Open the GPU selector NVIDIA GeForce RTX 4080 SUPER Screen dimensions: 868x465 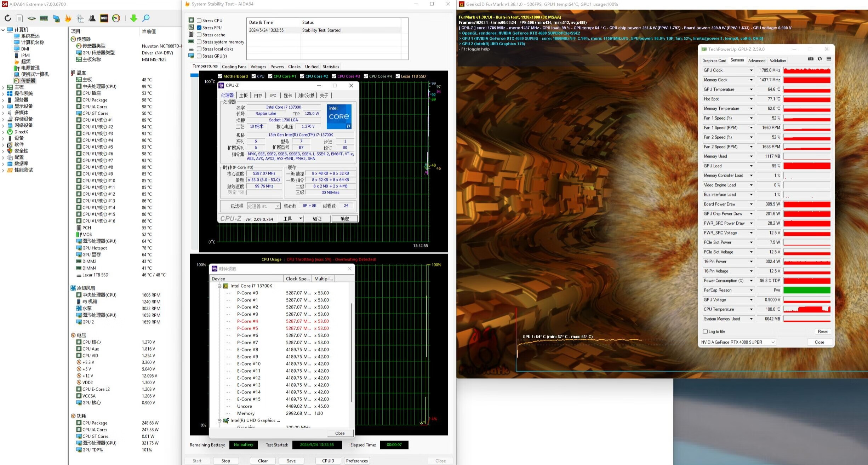coord(738,342)
